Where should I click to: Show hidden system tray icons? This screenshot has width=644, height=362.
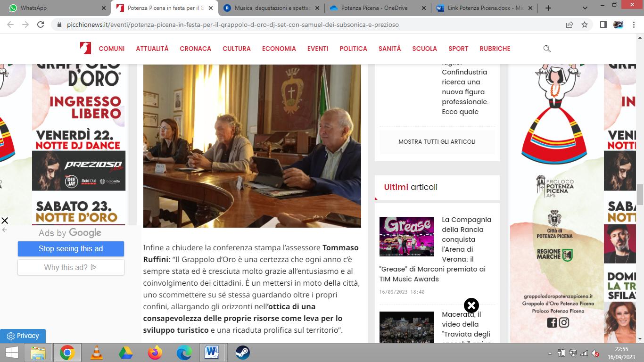550,353
